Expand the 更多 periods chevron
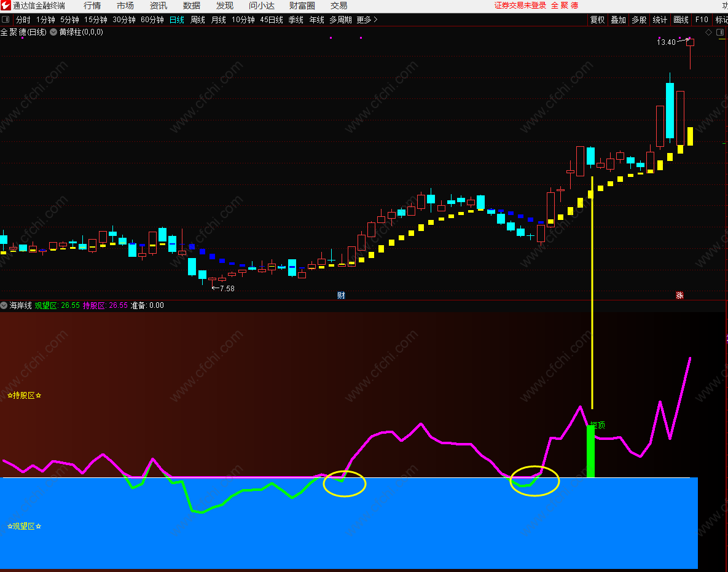The width and height of the screenshot is (728, 572). coord(375,20)
